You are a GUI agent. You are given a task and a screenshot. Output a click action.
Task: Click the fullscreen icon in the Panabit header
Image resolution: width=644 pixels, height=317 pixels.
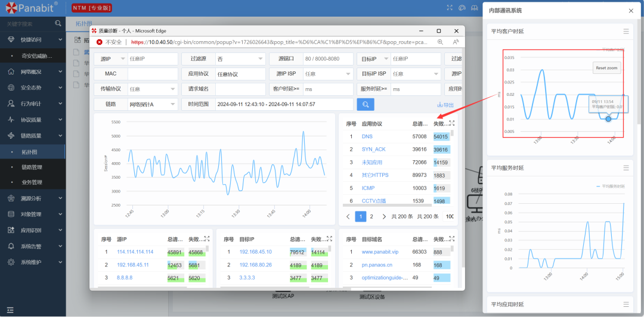tap(450, 7)
